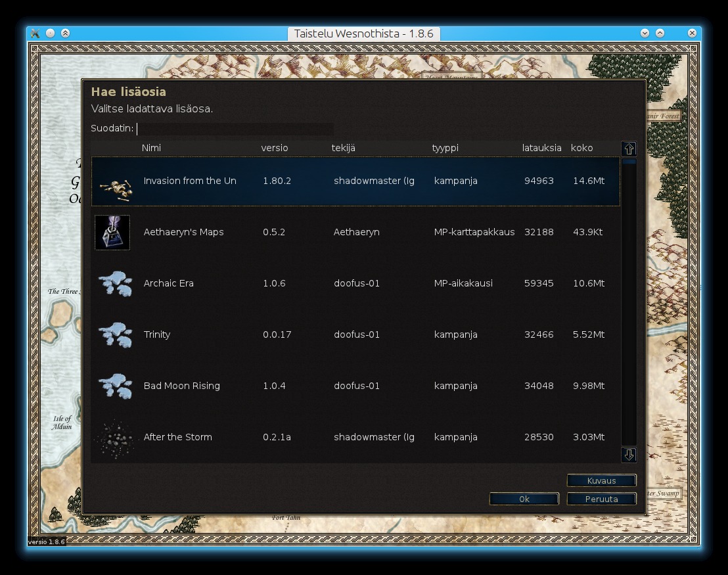
Task: Click the double-chevron button on the title bar's left
Action: 66,33
